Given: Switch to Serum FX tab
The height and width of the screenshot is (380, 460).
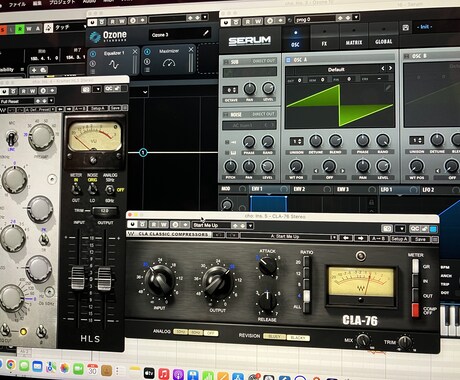Looking at the screenshot, I should point(324,38).
